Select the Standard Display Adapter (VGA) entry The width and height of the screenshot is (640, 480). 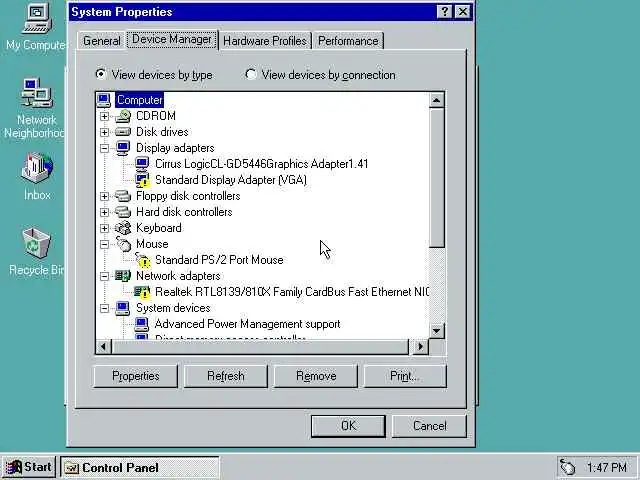pos(231,180)
